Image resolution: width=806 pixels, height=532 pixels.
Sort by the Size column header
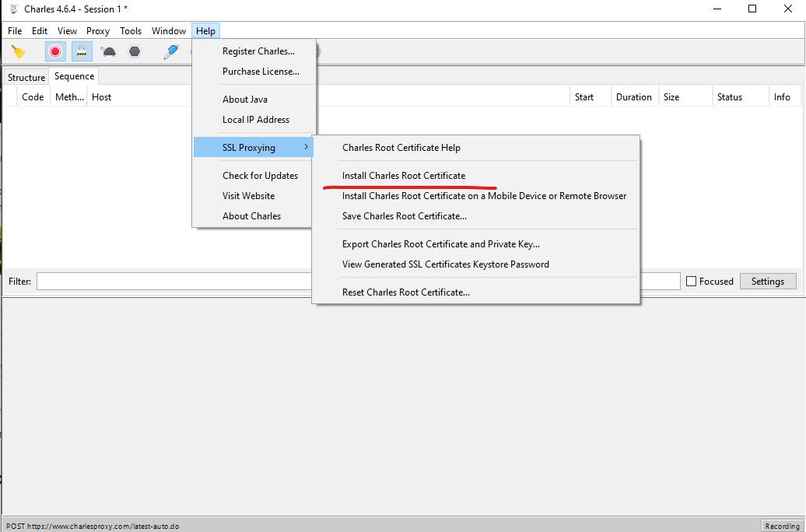(685, 96)
